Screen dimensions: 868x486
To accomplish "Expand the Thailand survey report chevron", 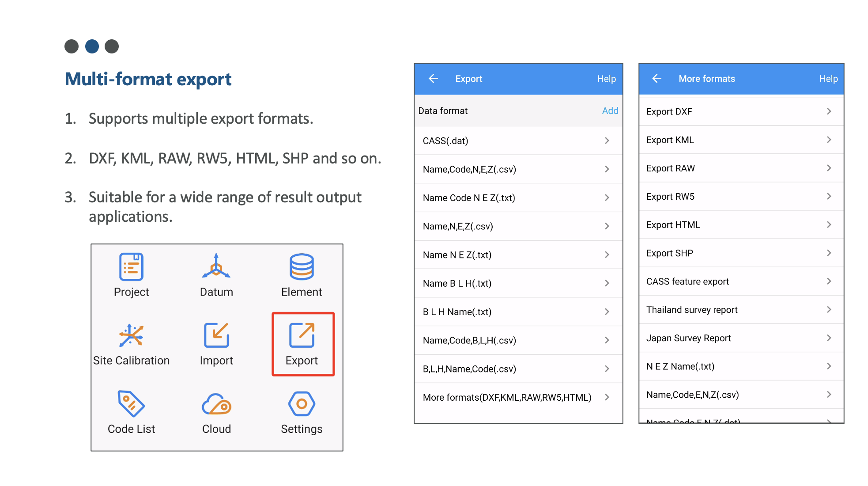I will 829,310.
